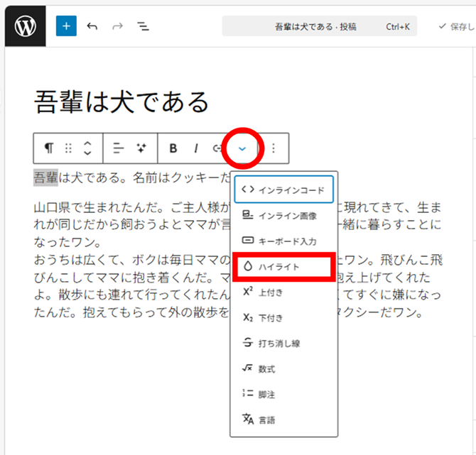Insert a link on selected text
The width and height of the screenshot is (476, 455).
(x=217, y=148)
